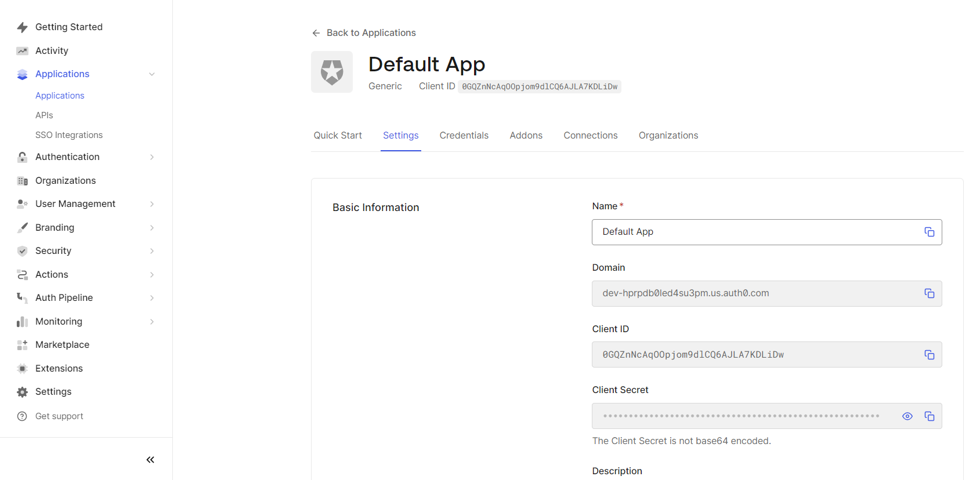Open the Connections tab
The width and height of the screenshot is (980, 480).
click(x=590, y=136)
